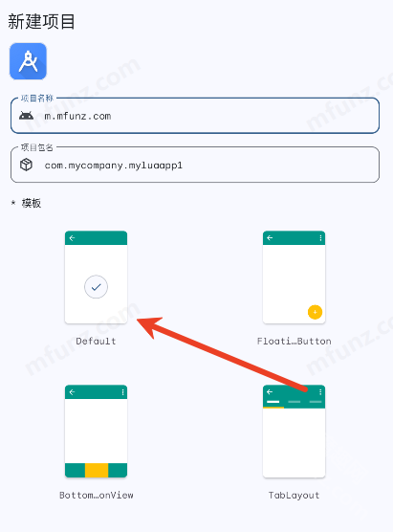
Task: Click the back arrow in Default template preview
Action: pos(72,238)
